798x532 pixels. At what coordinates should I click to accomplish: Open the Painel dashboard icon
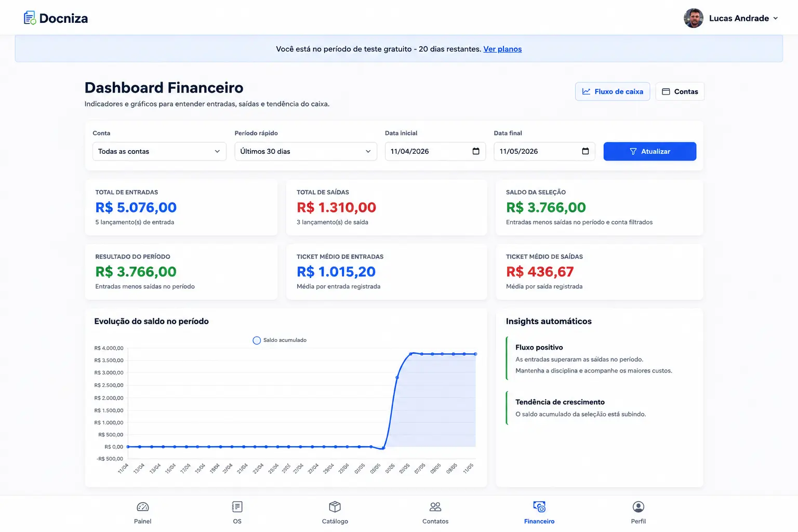142,507
